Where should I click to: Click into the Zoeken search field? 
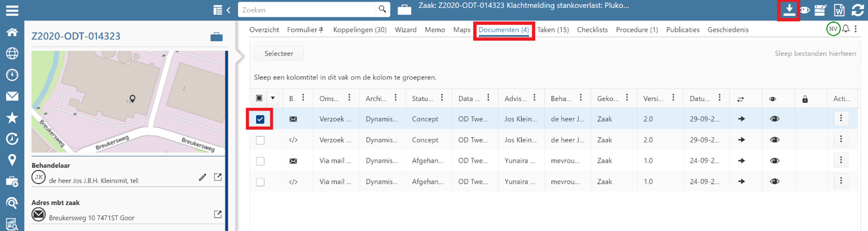click(308, 10)
